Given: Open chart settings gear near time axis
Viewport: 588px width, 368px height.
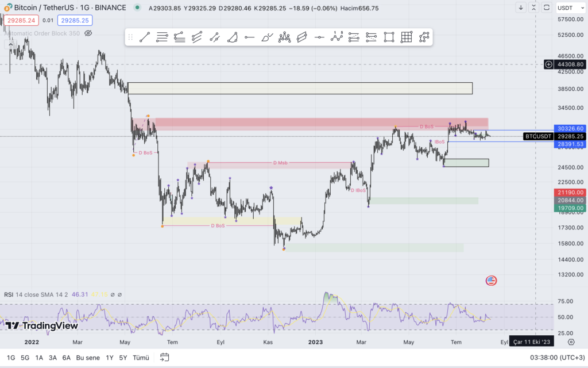Looking at the screenshot, I should click(x=571, y=342).
